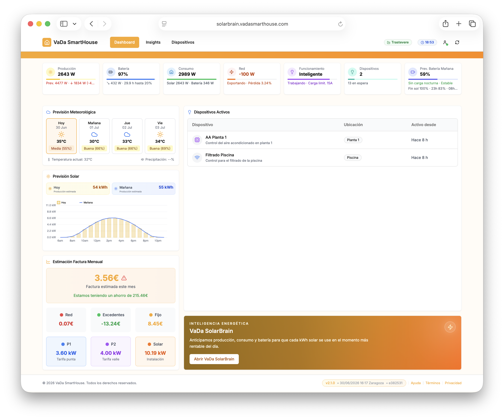The image size is (504, 420).
Task: Toggle the Hoy legend in solar chart
Action: [62, 203]
